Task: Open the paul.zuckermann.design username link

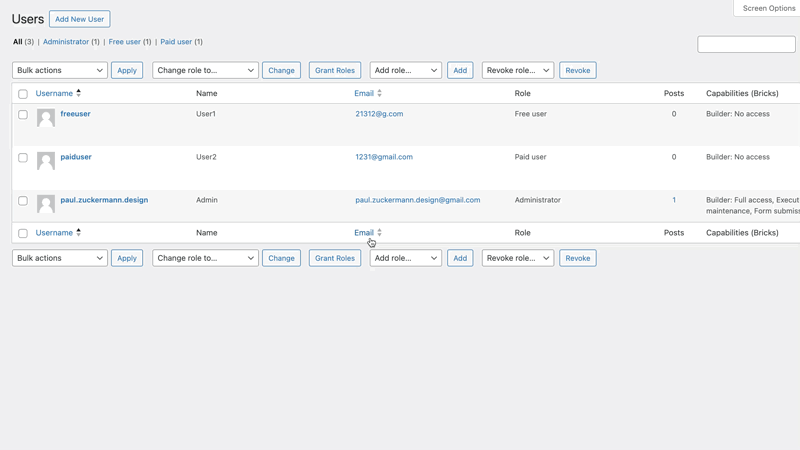Action: click(x=104, y=200)
